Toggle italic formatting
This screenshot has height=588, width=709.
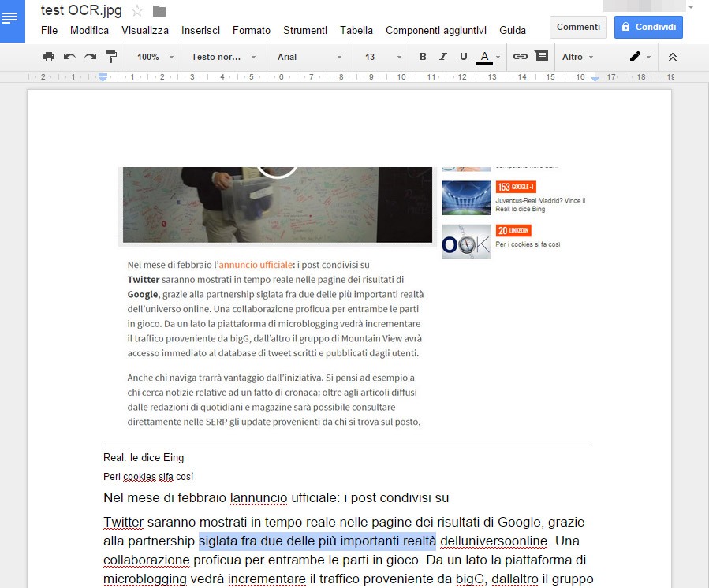pyautogui.click(x=442, y=57)
